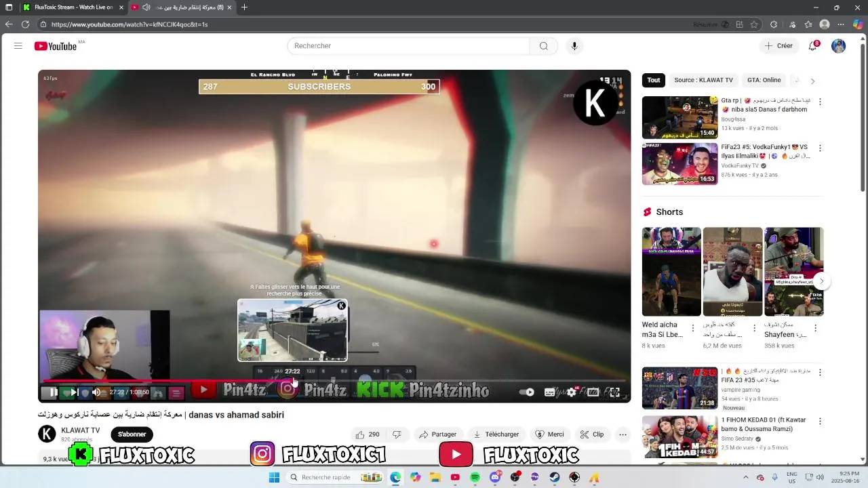Show more filter chips with the arrow
868x488 pixels.
pos(812,81)
